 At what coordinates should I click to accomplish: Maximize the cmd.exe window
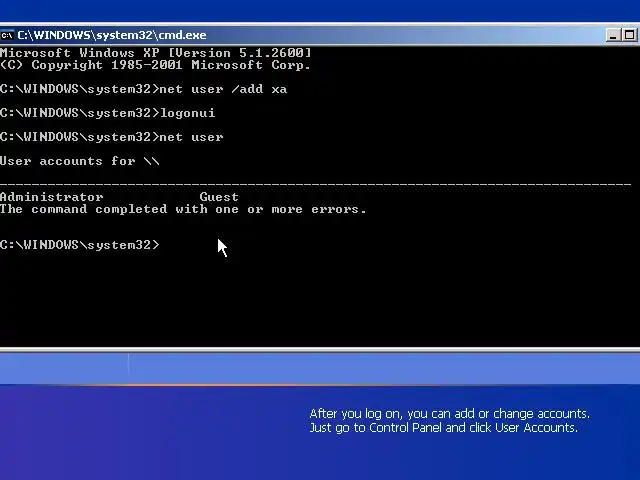click(629, 36)
